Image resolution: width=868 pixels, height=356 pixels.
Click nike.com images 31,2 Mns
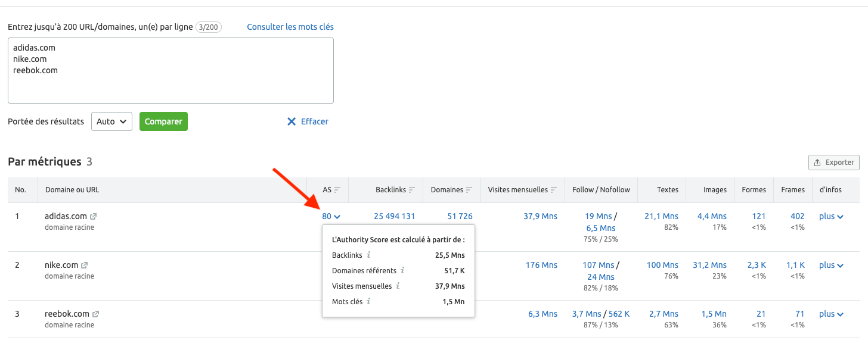click(709, 265)
